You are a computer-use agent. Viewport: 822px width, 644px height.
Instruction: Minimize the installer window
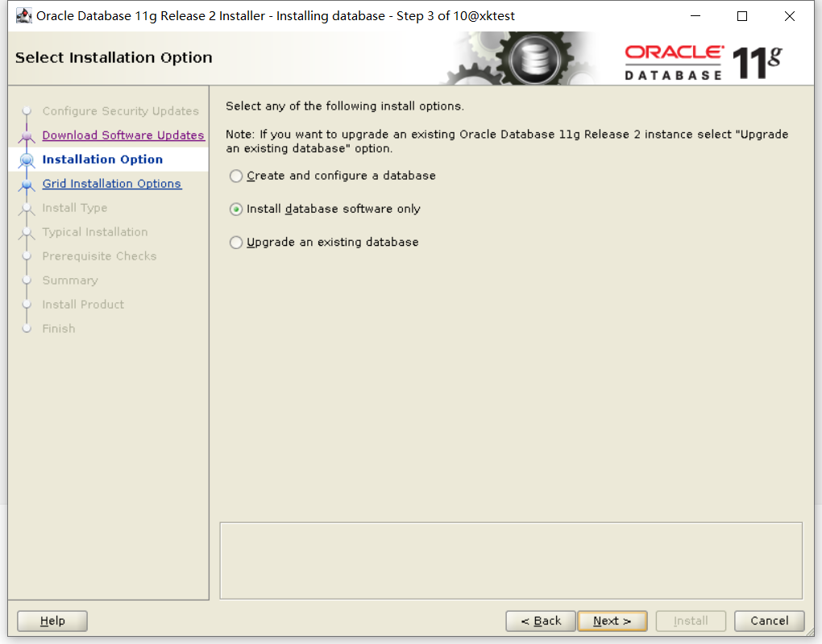click(695, 16)
